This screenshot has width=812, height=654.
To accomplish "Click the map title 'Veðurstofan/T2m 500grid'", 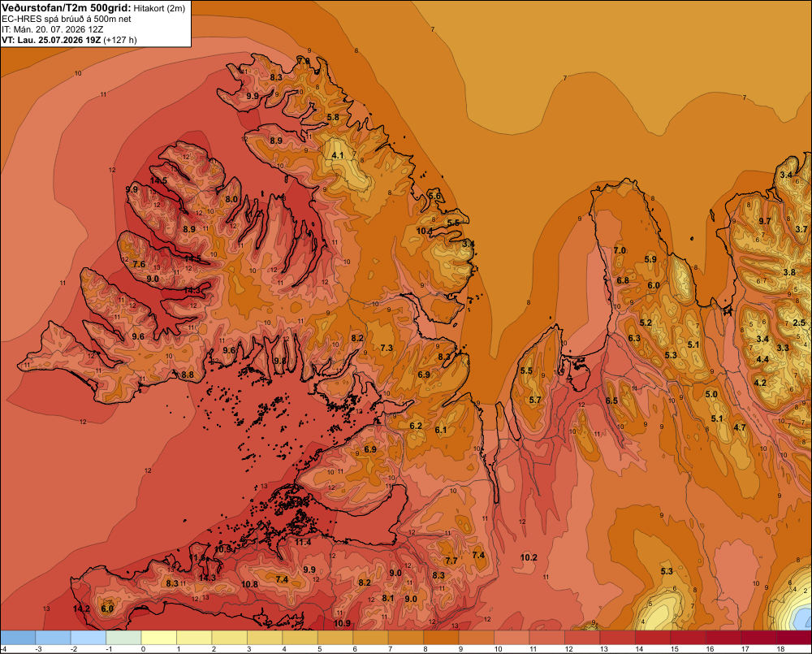I will 67,7.
